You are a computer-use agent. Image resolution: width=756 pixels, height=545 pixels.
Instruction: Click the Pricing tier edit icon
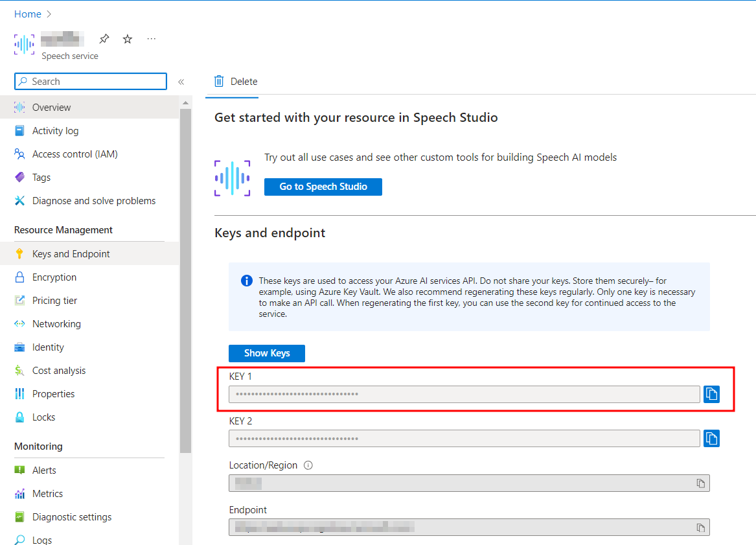20,301
